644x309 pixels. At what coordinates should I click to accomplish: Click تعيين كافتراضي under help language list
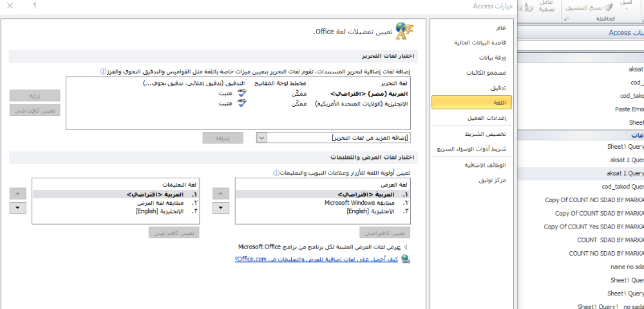(x=174, y=232)
